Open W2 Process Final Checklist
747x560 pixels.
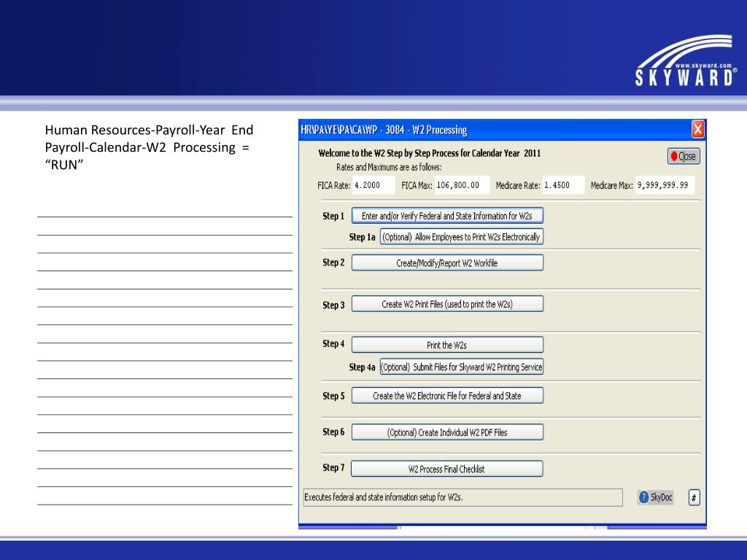click(x=447, y=469)
